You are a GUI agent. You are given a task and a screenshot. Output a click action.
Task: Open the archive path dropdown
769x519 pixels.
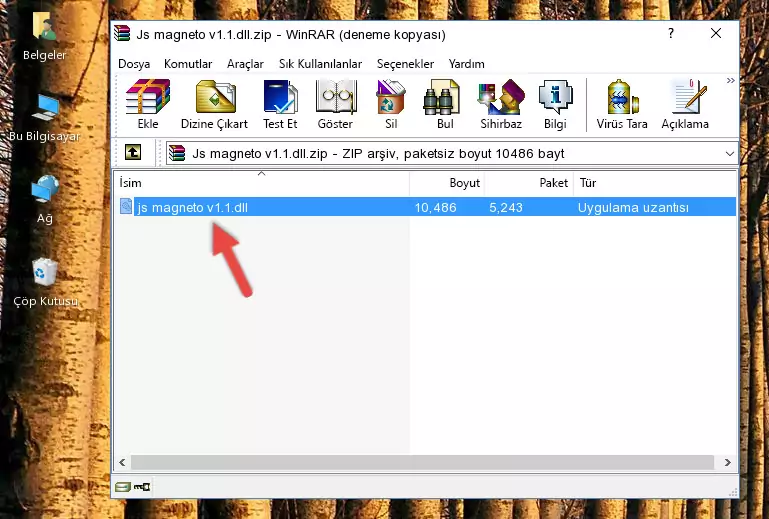[x=729, y=154]
